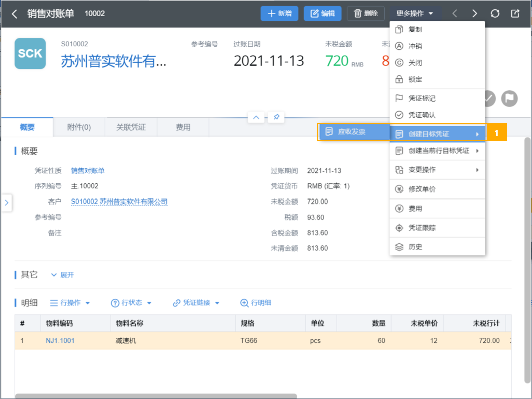
Task: Go to the next record arrow
Action: [475, 14]
